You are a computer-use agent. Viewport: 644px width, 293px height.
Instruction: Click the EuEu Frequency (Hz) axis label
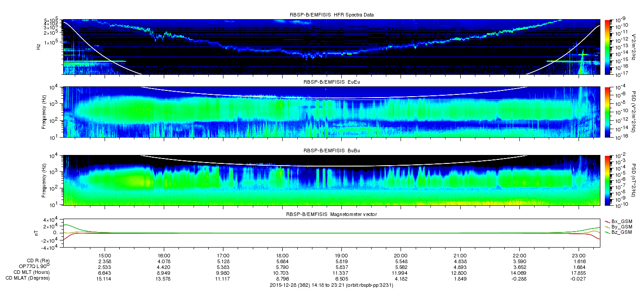pos(45,112)
